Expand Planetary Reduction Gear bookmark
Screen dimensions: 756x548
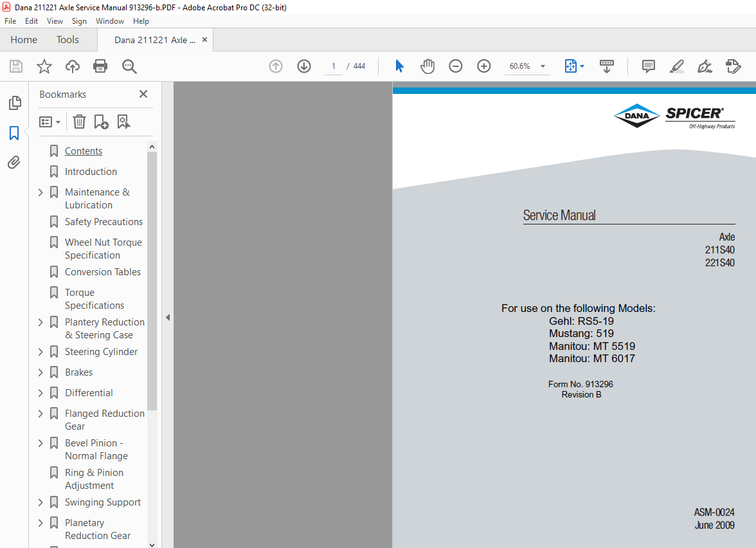(x=40, y=523)
